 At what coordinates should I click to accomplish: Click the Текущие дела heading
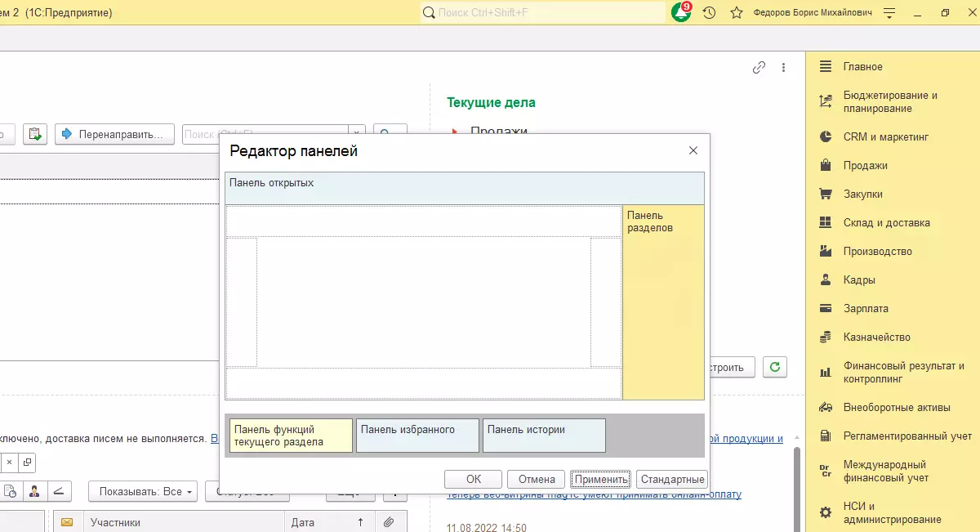point(492,103)
